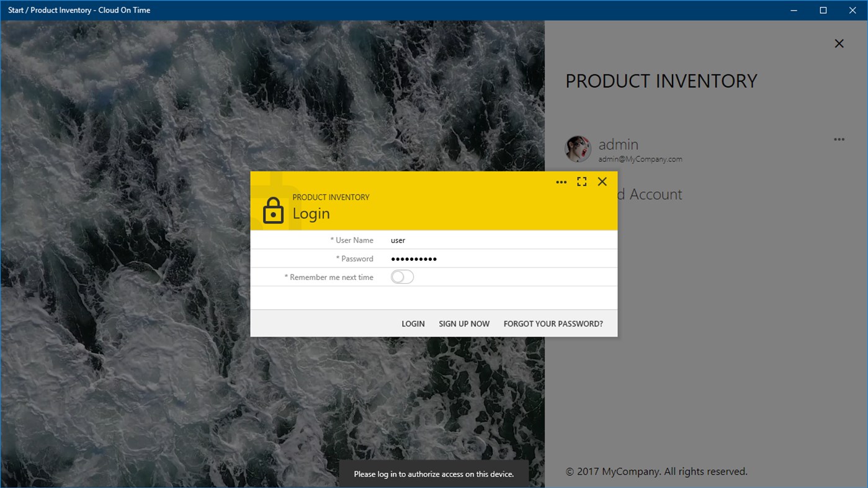The height and width of the screenshot is (488, 868).
Task: Expand the Login dialog to full screen
Action: pyautogui.click(x=581, y=181)
